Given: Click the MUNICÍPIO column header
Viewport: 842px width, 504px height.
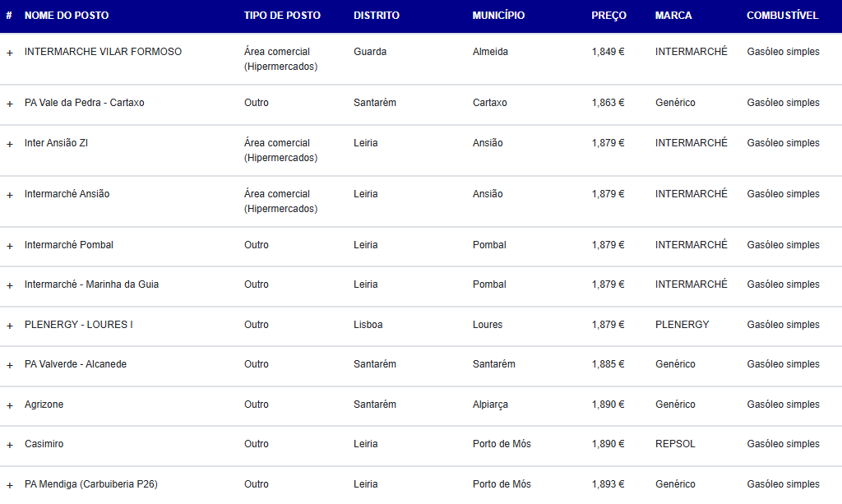Looking at the screenshot, I should (x=498, y=16).
